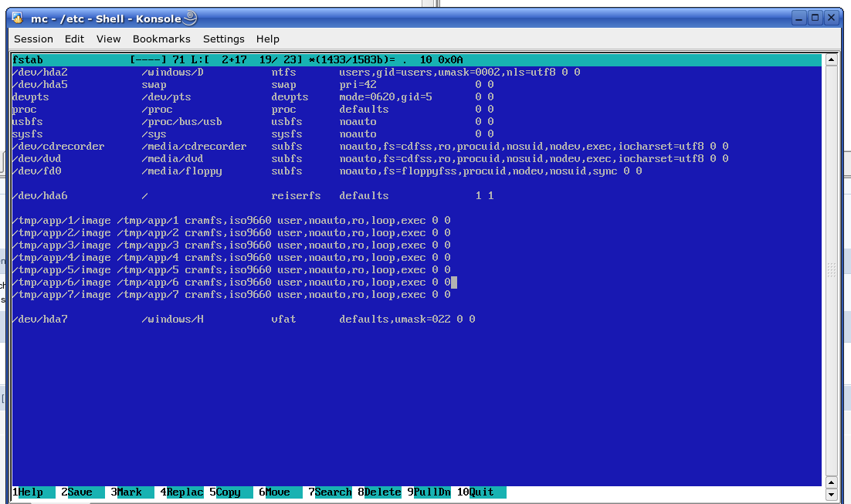This screenshot has height=504, width=851.
Task: Click the scrollbar down arrow at bottom
Action: tap(832, 494)
